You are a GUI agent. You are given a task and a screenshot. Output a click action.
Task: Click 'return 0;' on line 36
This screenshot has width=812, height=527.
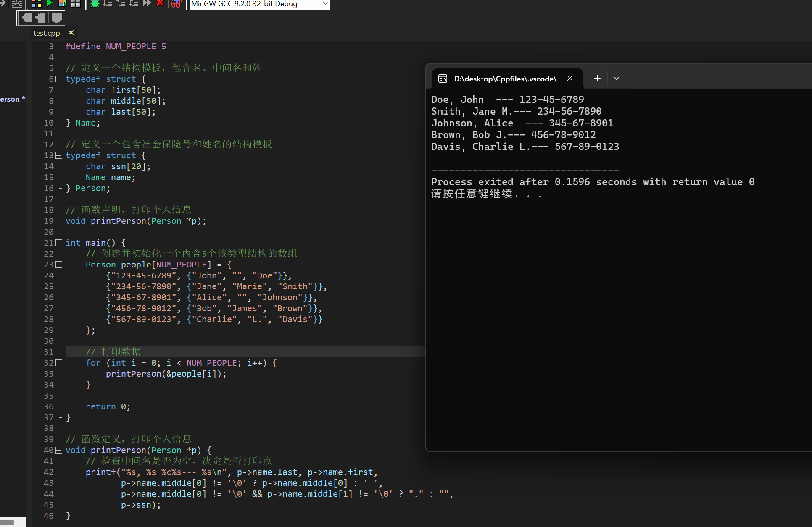click(x=108, y=406)
